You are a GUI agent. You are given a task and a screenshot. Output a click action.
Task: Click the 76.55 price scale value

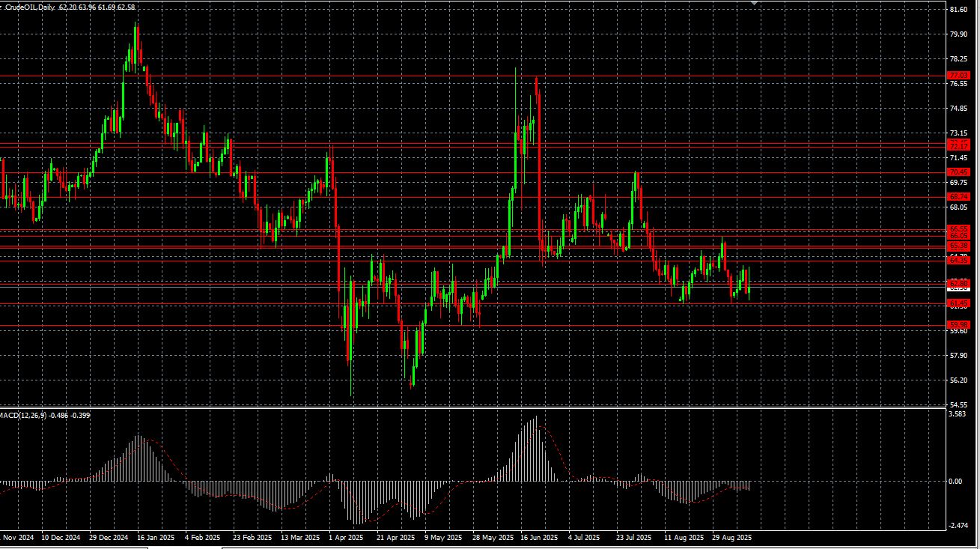(959, 84)
